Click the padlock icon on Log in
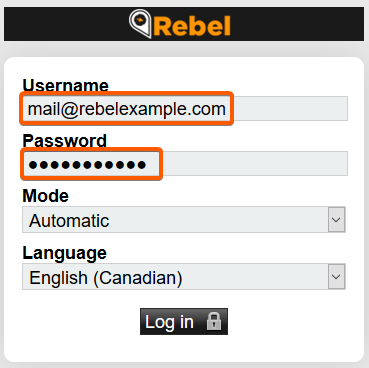This screenshot has height=368, width=369. (x=214, y=321)
